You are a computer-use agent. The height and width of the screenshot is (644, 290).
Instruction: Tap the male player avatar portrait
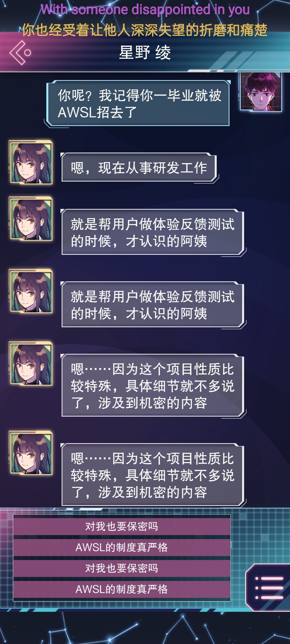(261, 91)
